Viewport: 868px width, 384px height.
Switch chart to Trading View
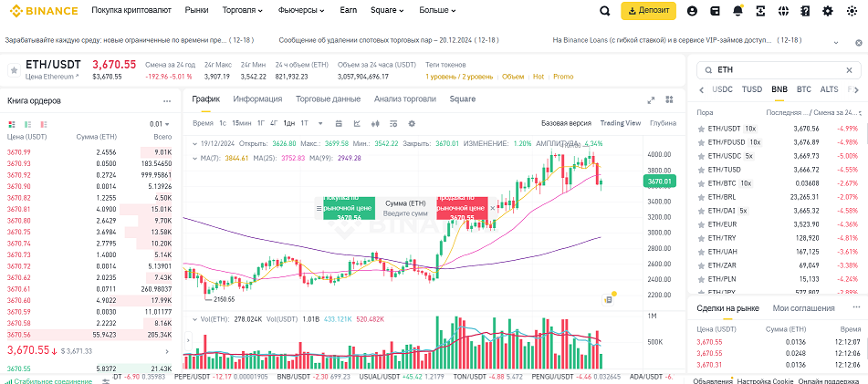coord(620,123)
